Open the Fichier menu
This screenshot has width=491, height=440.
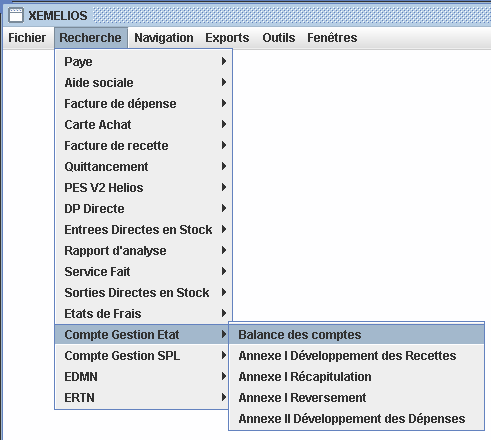(27, 38)
